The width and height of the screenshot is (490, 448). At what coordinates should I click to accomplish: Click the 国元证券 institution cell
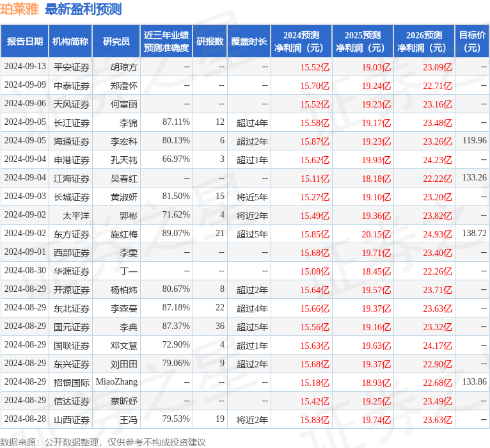pos(72,327)
